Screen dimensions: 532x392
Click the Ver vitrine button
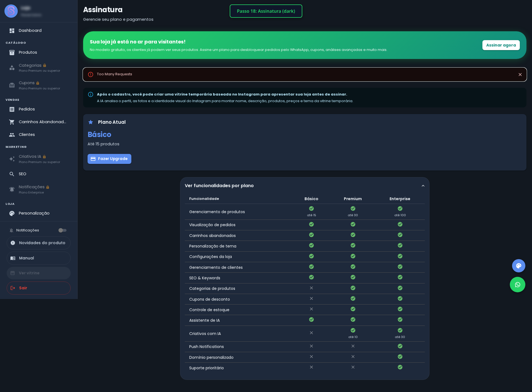click(x=39, y=273)
